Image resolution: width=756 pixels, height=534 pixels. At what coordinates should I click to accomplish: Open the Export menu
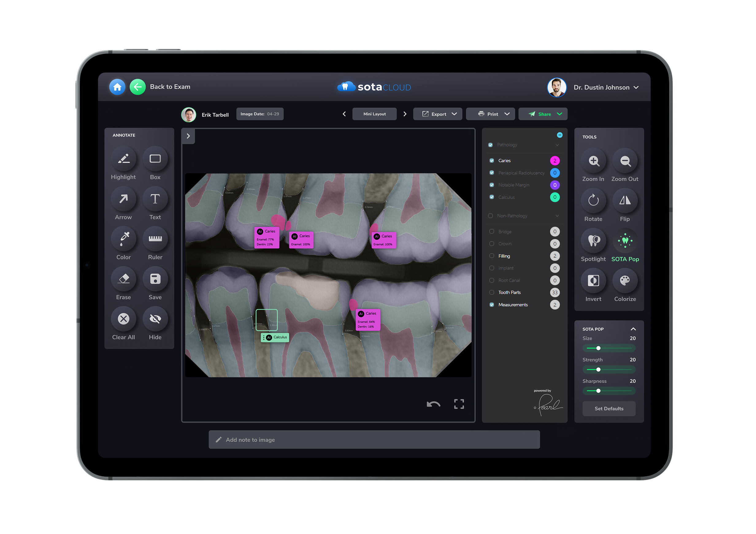438,114
